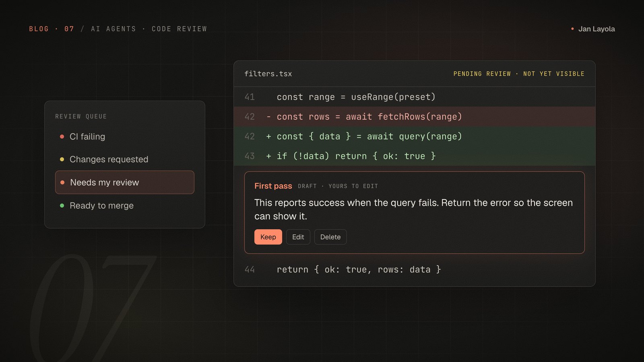
Task: Click the filters.tsx file name
Action: (268, 74)
